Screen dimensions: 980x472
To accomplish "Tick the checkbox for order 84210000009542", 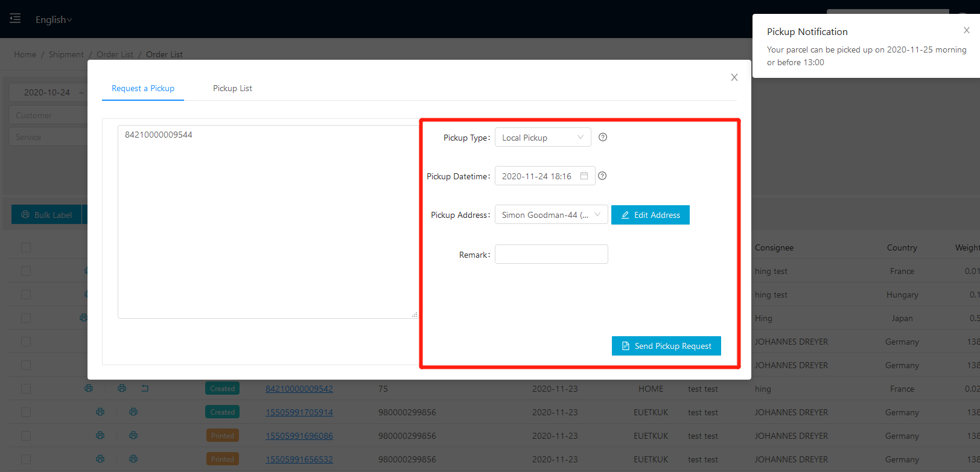I will 26,389.
